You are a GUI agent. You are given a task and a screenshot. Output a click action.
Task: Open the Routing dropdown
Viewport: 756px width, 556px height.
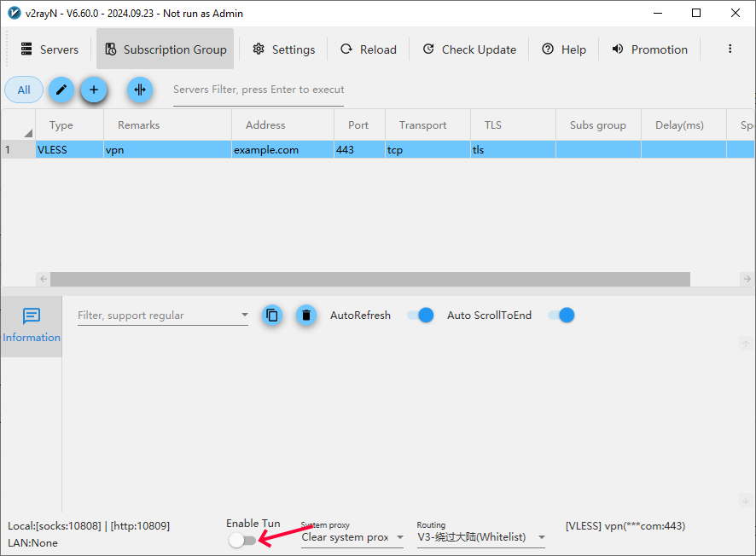click(x=481, y=537)
